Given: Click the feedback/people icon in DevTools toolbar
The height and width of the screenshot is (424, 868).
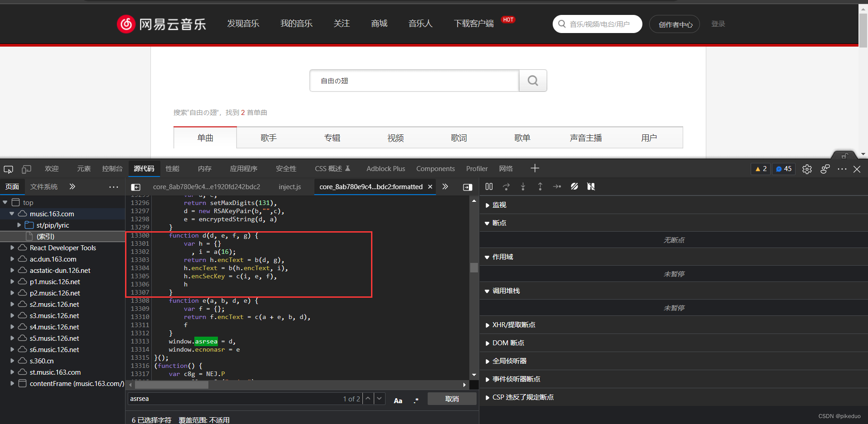Looking at the screenshot, I should pos(825,169).
